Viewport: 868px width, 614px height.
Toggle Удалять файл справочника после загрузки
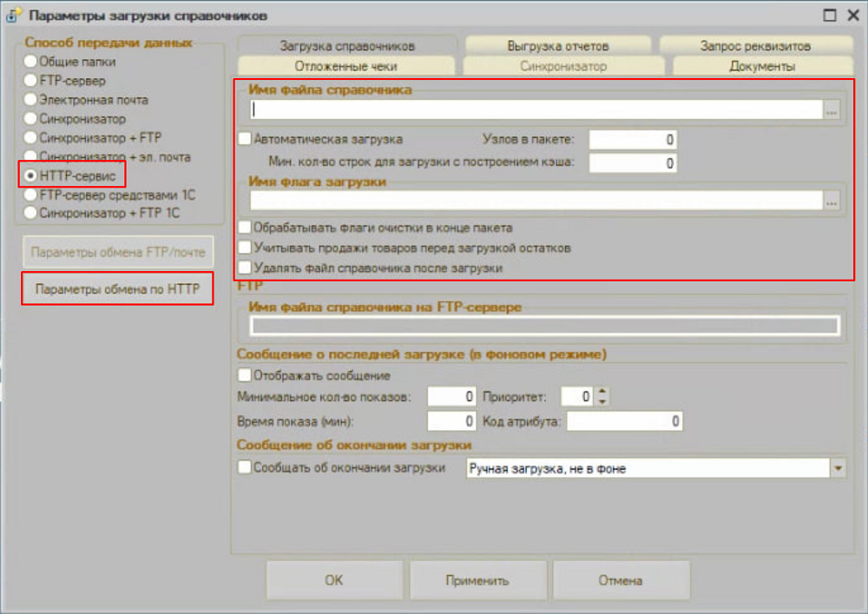pos(245,268)
